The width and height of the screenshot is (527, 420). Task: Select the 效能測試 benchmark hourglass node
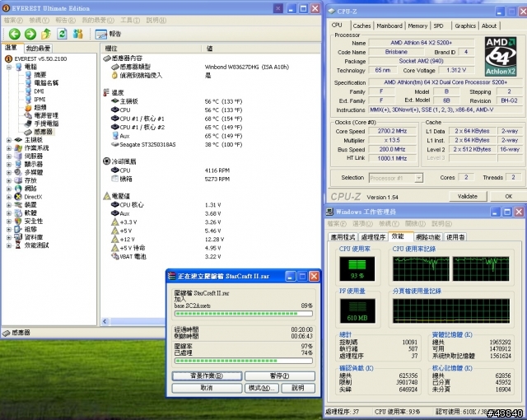18,245
